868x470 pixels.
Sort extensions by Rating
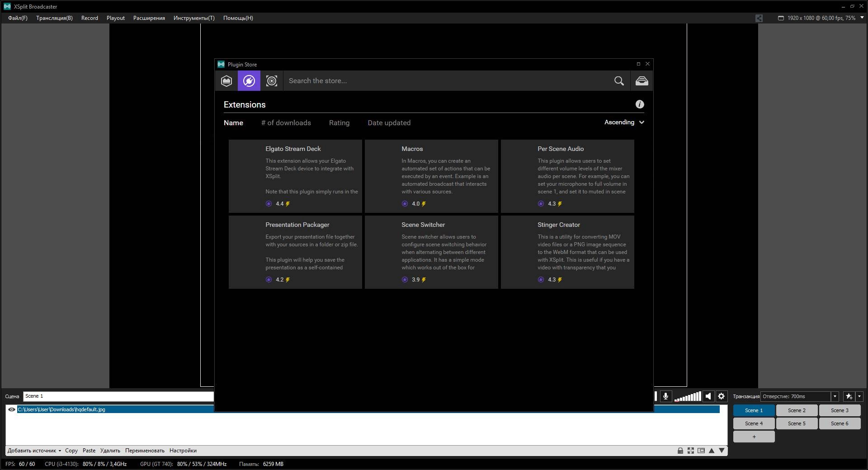pos(339,123)
